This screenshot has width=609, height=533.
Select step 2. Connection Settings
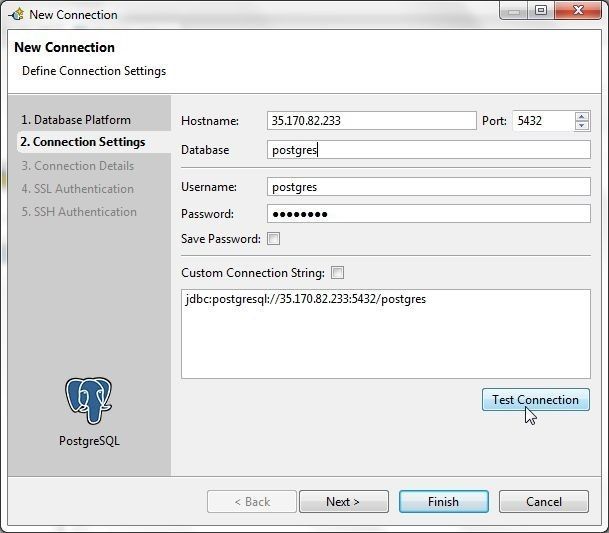(x=83, y=142)
